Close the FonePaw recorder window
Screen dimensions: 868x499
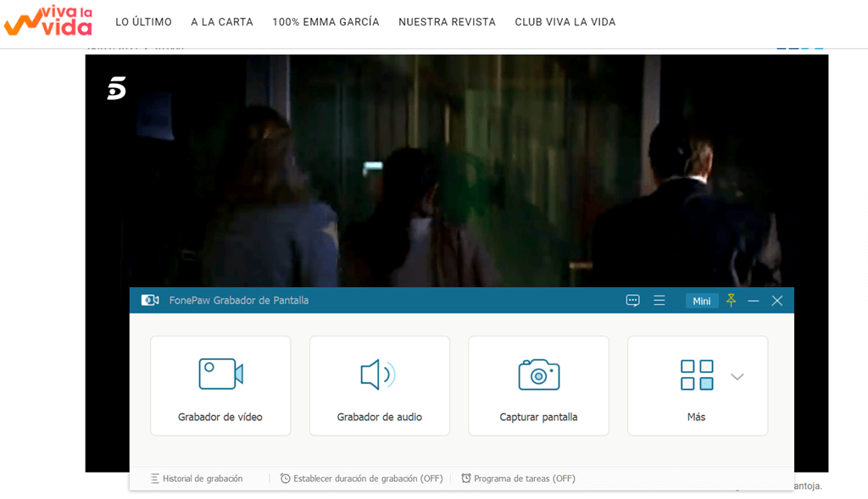pyautogui.click(x=777, y=301)
